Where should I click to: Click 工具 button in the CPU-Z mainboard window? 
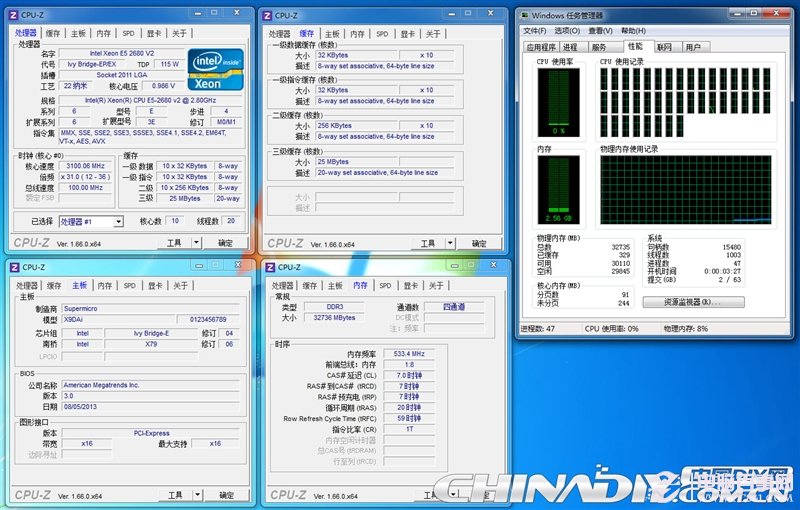pyautogui.click(x=175, y=495)
